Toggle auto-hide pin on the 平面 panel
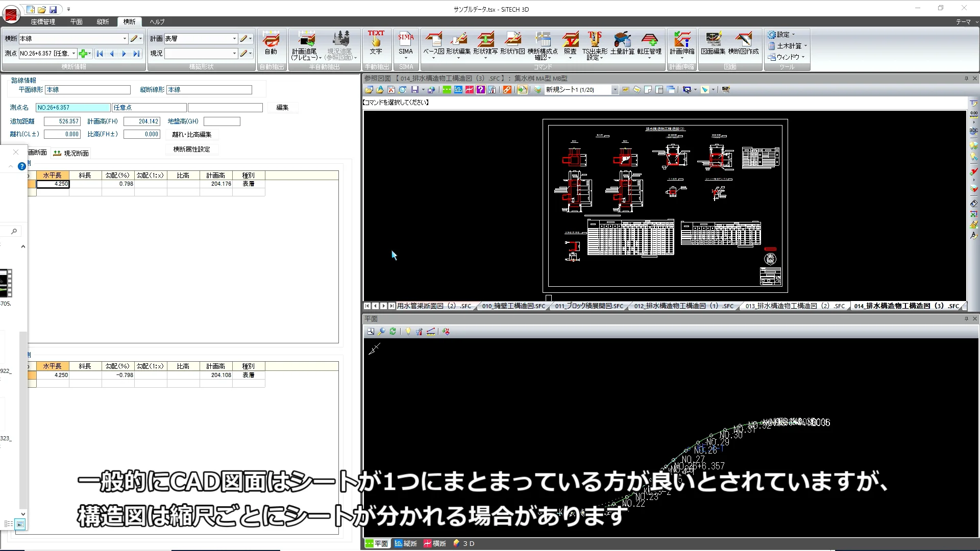Viewport: 980px width, 551px height. [966, 318]
